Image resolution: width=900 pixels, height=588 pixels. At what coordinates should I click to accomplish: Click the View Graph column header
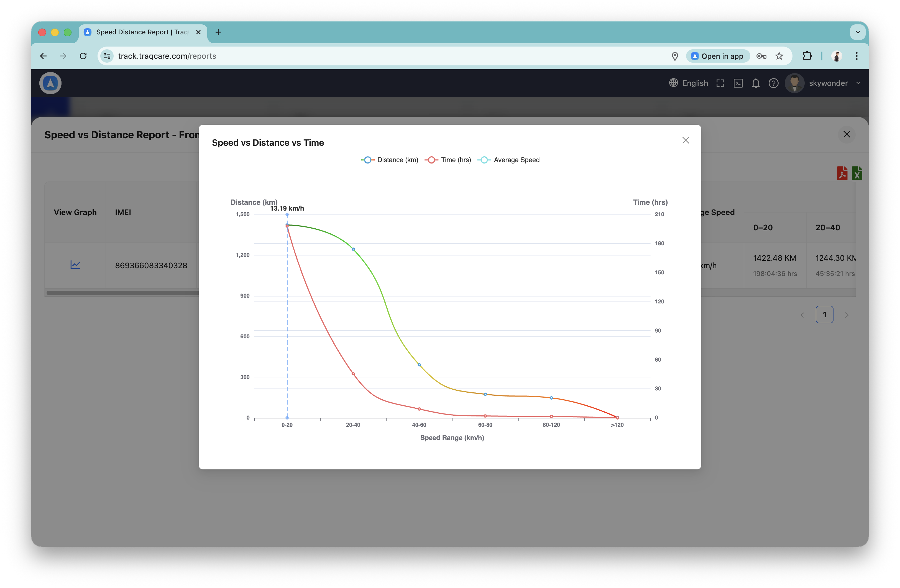[x=75, y=212]
